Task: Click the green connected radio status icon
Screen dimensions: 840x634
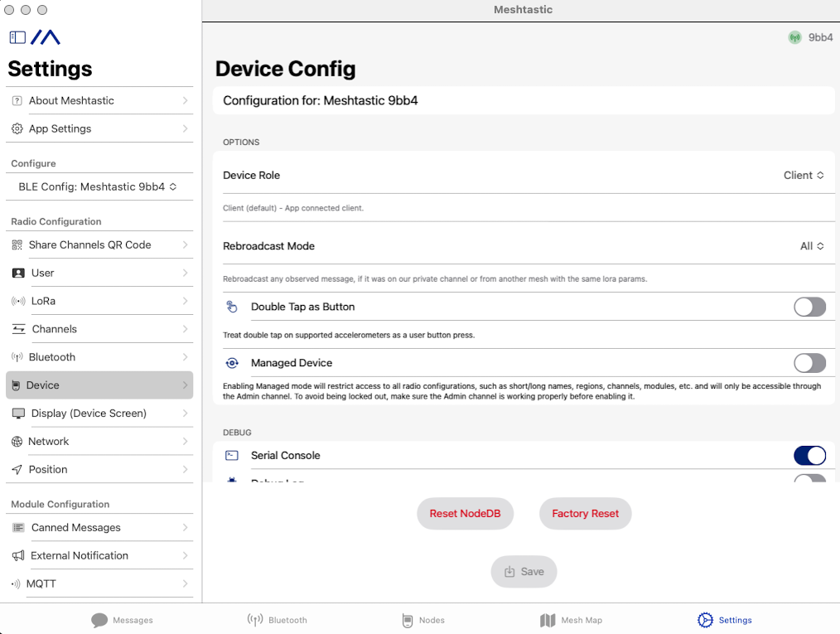Action: click(x=795, y=37)
